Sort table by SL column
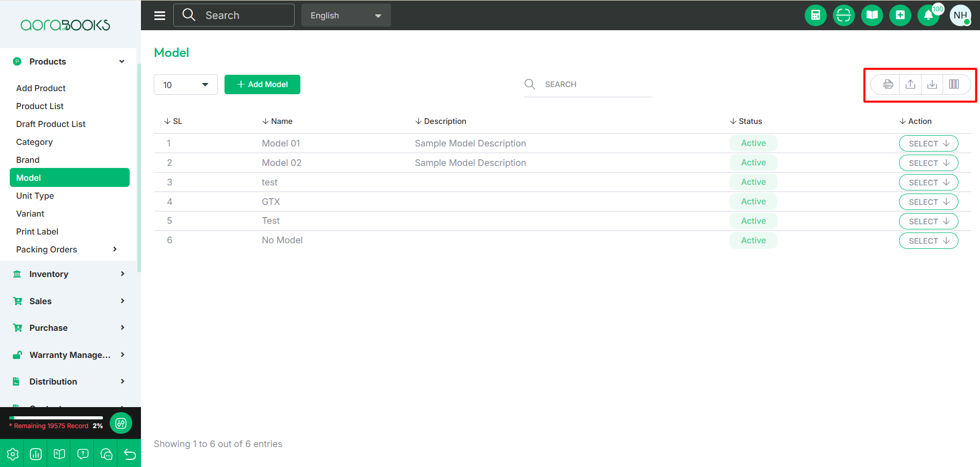This screenshot has width=980, height=467. click(173, 121)
